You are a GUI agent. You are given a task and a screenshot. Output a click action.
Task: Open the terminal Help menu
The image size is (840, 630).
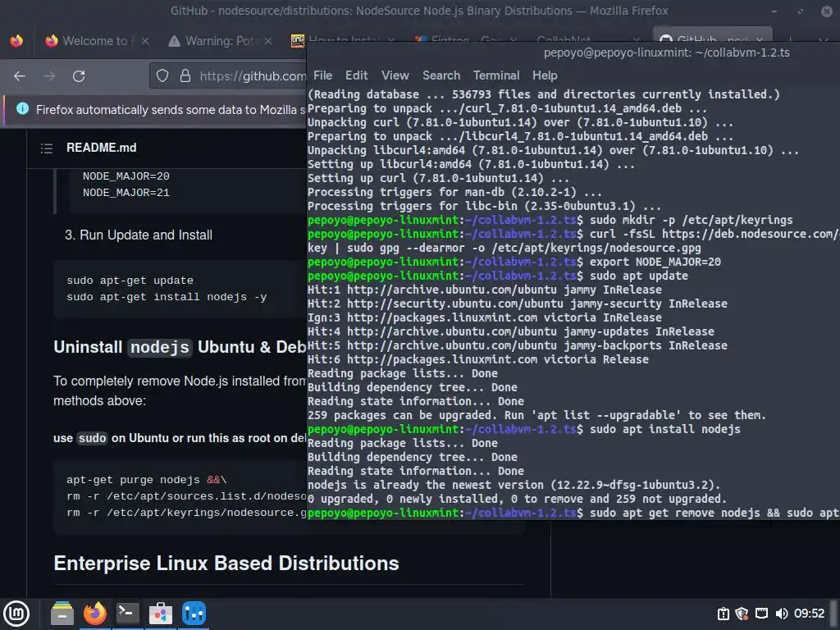(x=545, y=75)
